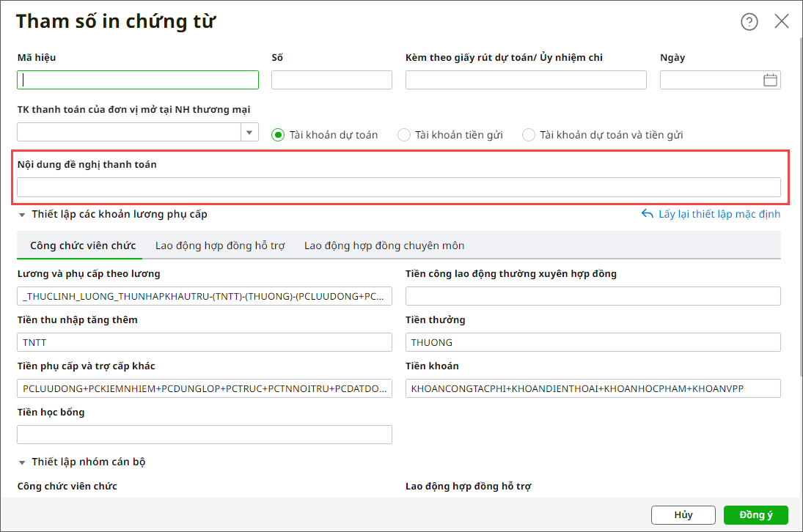Click the restore default settings arrow icon

(648, 214)
